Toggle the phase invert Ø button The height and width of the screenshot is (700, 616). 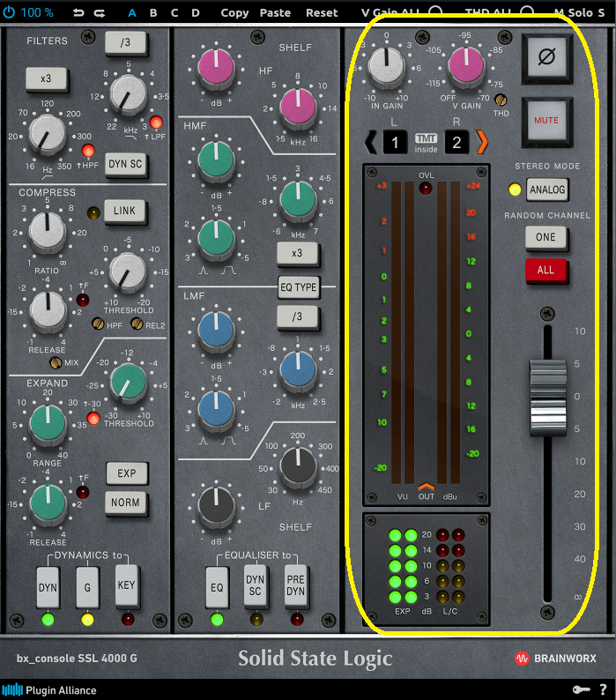pos(546,57)
